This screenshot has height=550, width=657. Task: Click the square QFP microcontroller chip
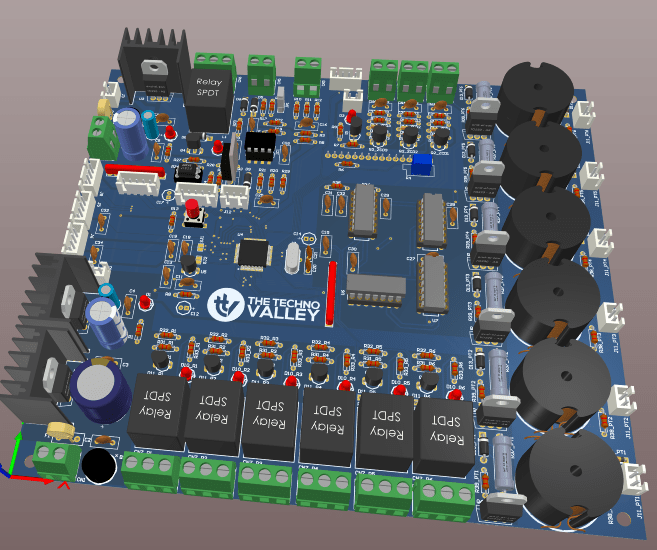pos(252,252)
